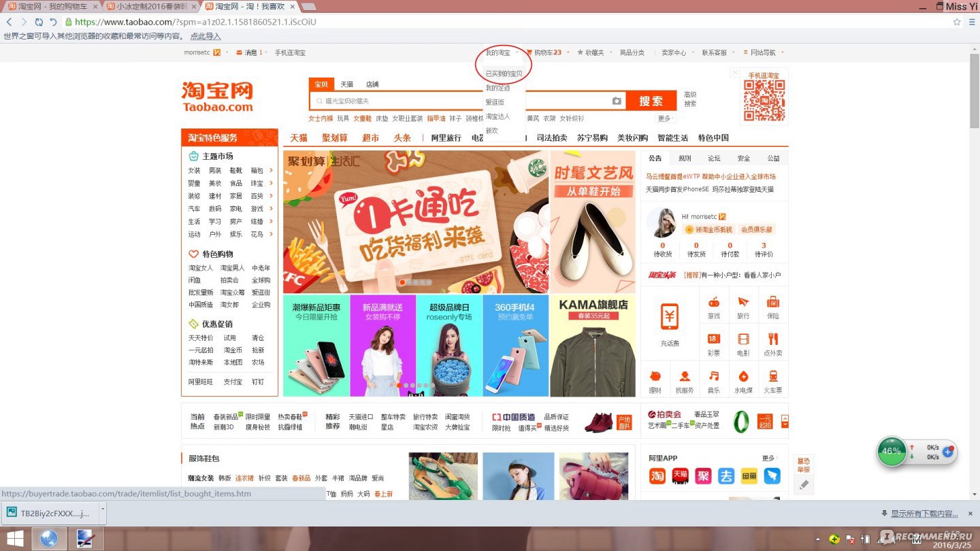980x551 pixels.
Task: Select 淘宝达人 from the menu
Action: [497, 116]
